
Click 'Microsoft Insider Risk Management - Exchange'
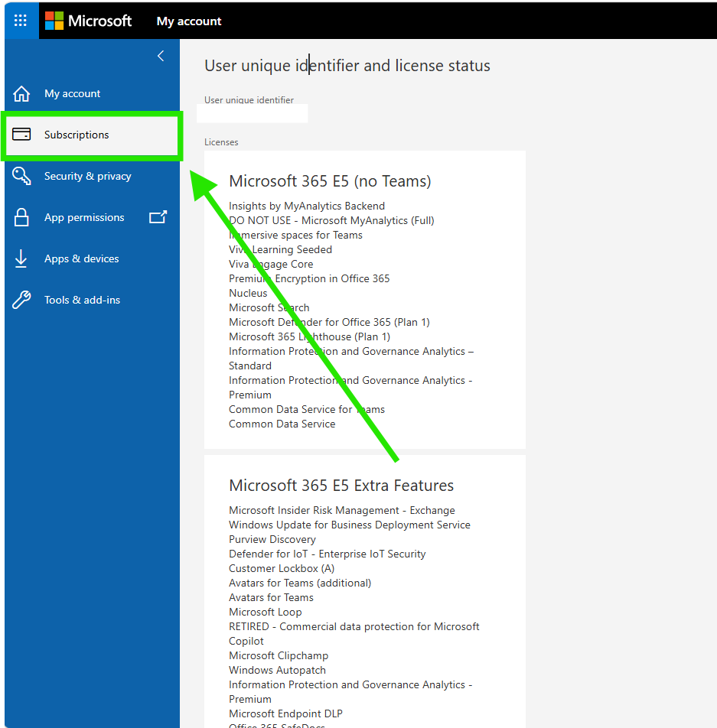click(x=342, y=510)
